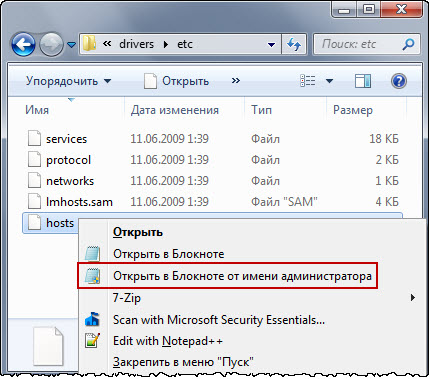Click the greyed Forward navigation arrow

tap(51, 44)
